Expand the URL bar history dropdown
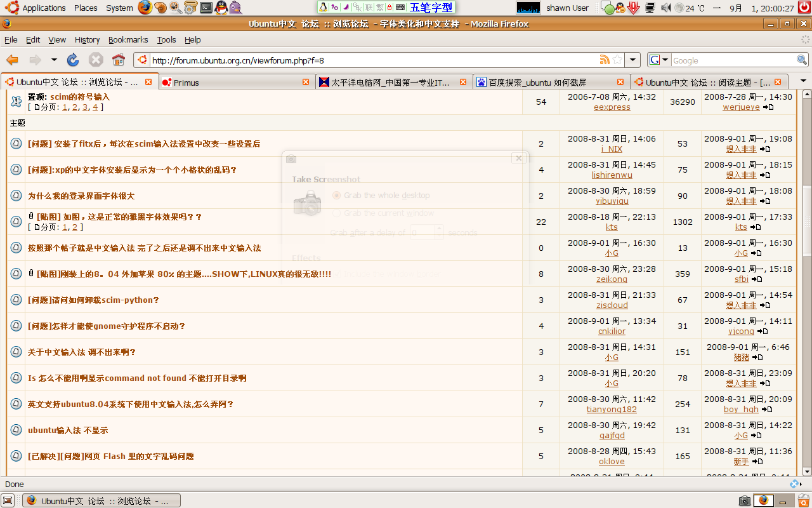This screenshot has width=812, height=508. [632, 60]
